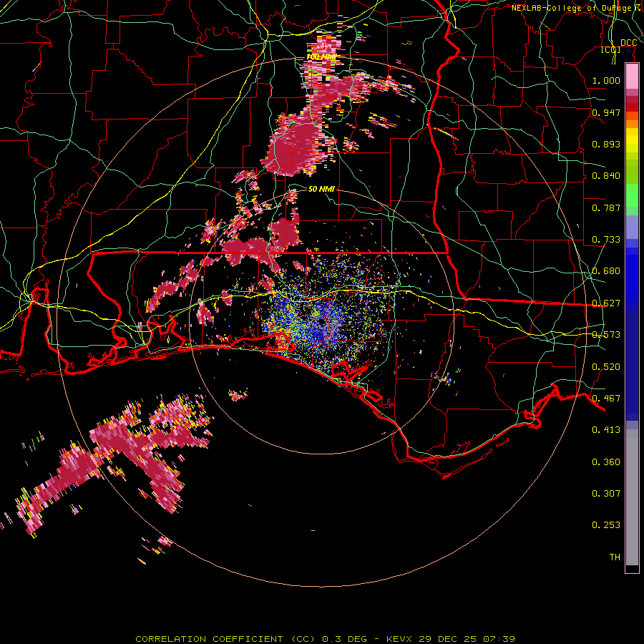Click the [CC] legend heading
The height and width of the screenshot is (644, 644).
(611, 50)
